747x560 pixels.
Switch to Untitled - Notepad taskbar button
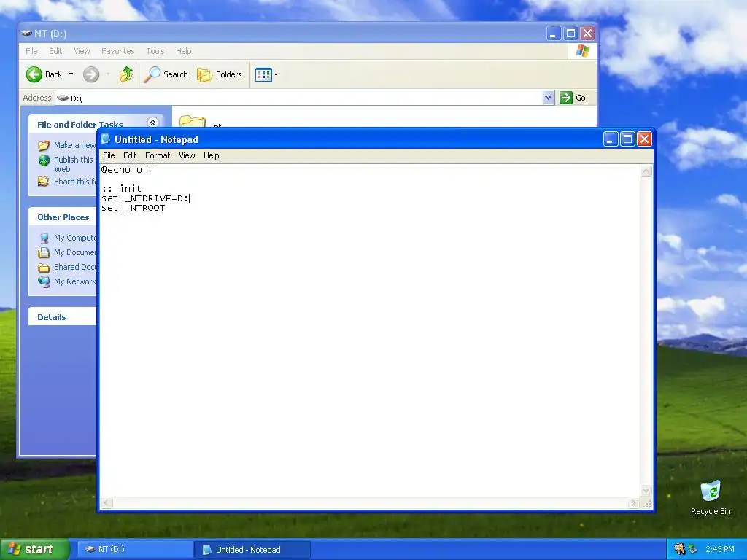click(252, 550)
